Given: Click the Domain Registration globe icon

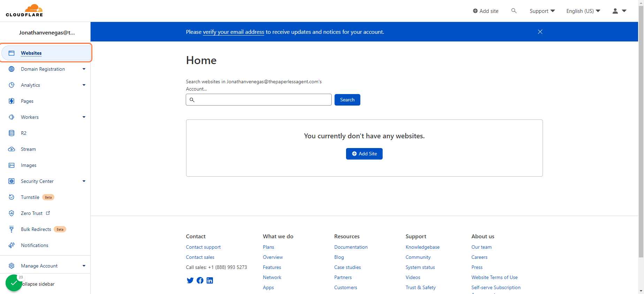Looking at the screenshot, I should [11, 69].
